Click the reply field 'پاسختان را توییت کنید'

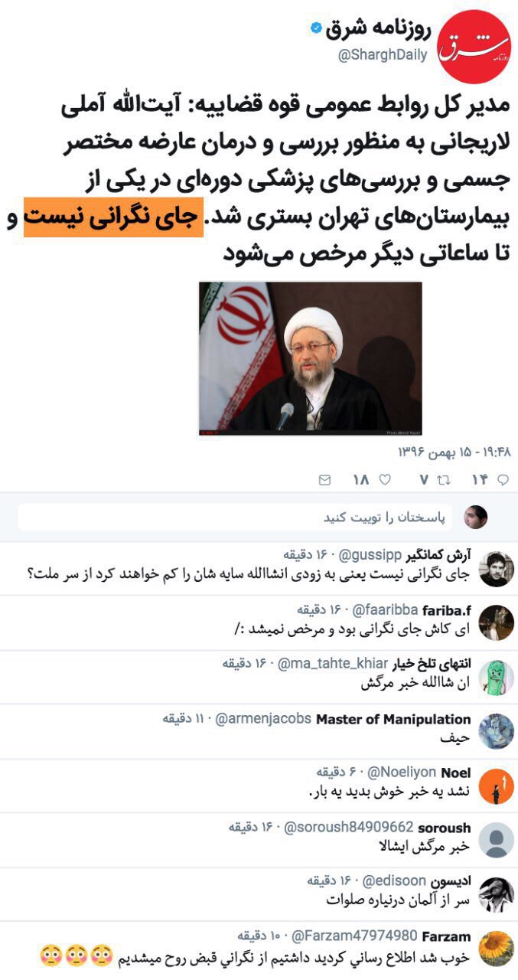coord(235,518)
